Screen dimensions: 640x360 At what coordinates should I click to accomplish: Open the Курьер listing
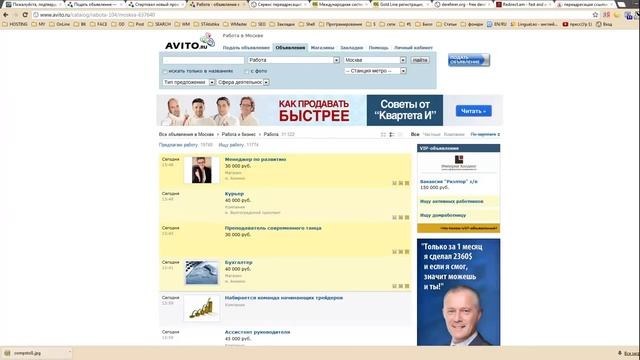pos(234,194)
